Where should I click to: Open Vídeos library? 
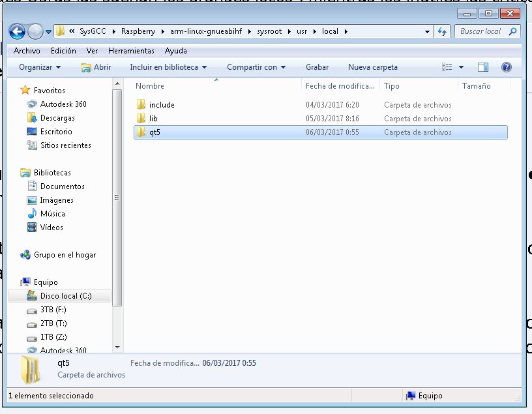(52, 227)
